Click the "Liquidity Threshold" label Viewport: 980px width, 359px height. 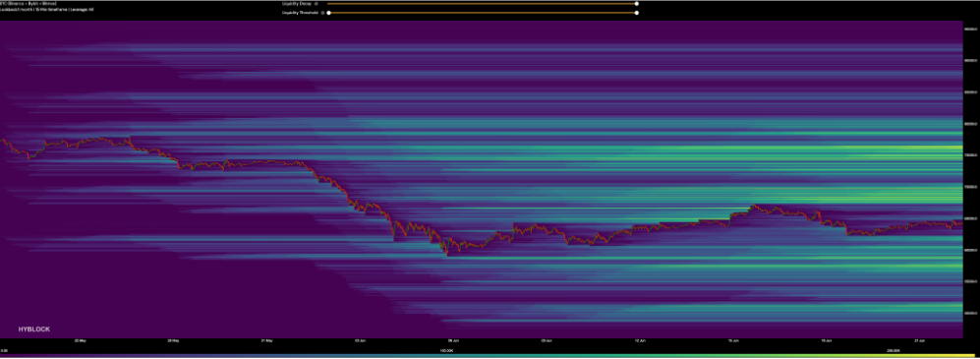(x=300, y=13)
